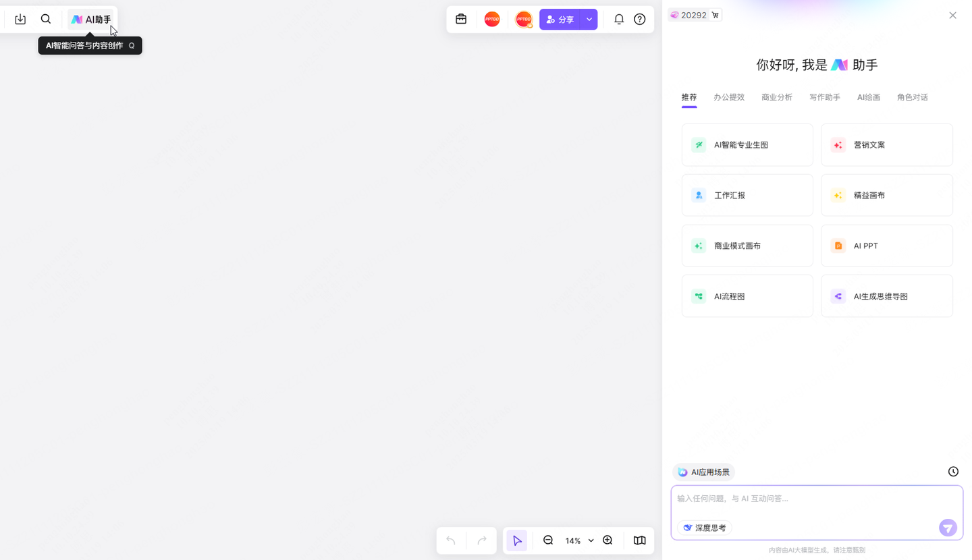Click the notification bell icon
This screenshot has height=560, width=972.
click(x=619, y=20)
